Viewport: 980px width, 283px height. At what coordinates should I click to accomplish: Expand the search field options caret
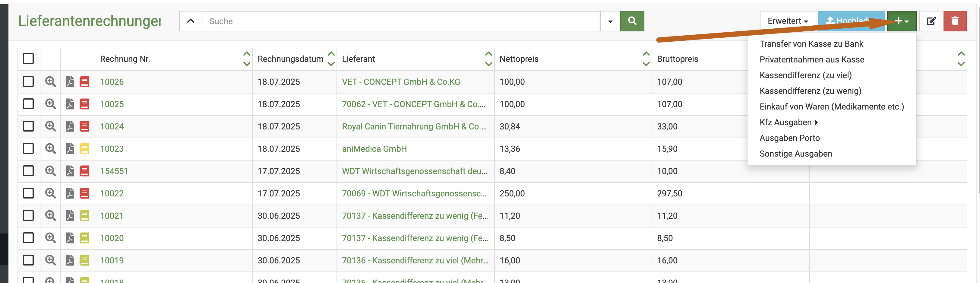[x=610, y=21]
